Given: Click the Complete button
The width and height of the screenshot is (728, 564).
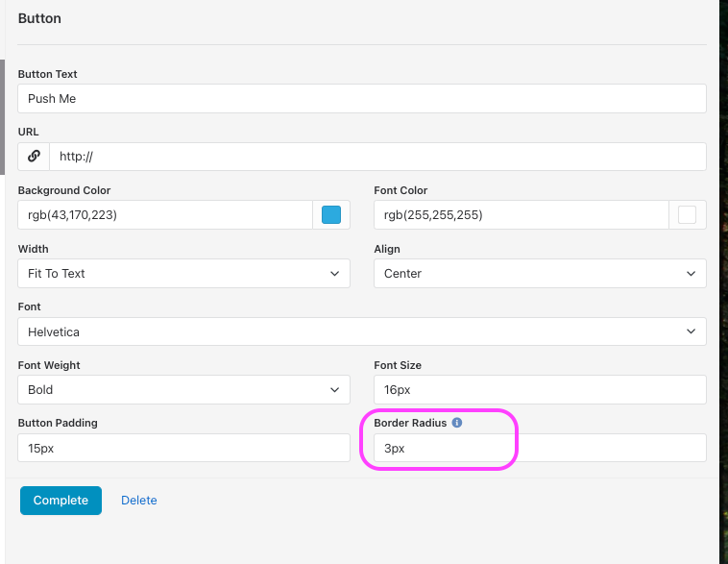Looking at the screenshot, I should [61, 501].
